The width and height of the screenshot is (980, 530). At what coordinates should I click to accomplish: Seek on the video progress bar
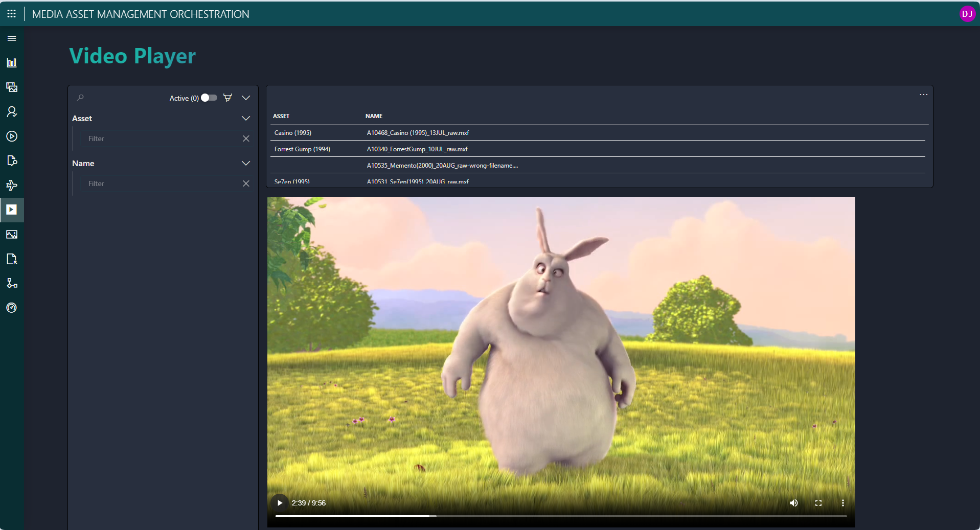pyautogui.click(x=561, y=516)
